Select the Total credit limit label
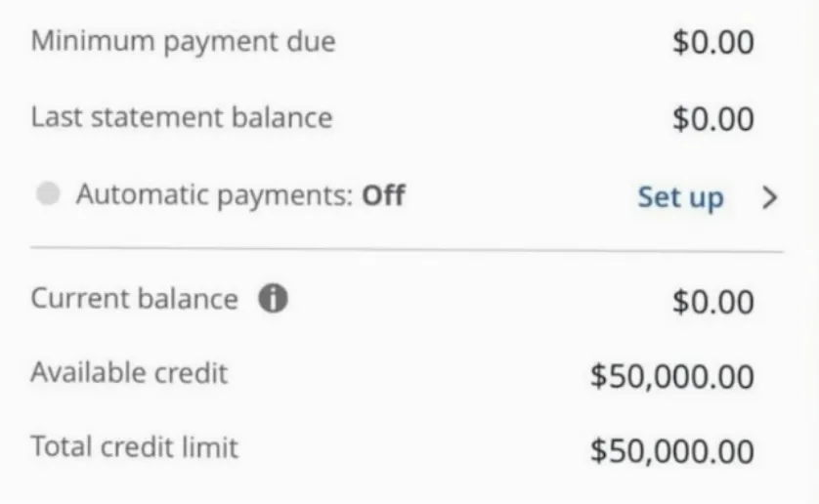The image size is (819, 504). [x=134, y=447]
